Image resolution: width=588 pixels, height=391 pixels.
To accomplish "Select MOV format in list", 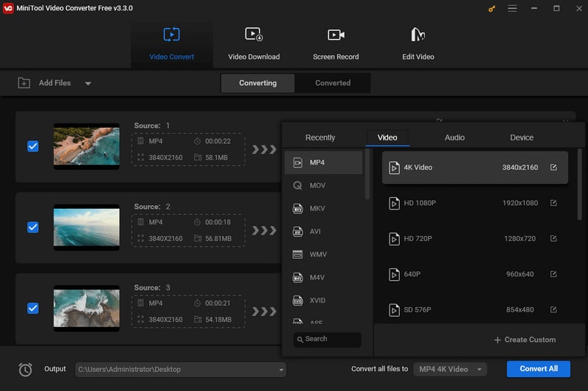I will pos(323,185).
